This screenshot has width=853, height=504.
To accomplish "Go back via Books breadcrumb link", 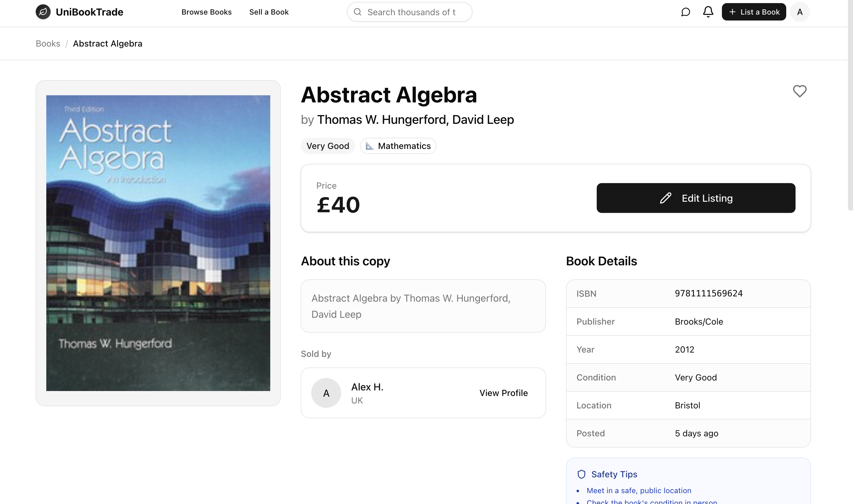I will (x=48, y=43).
